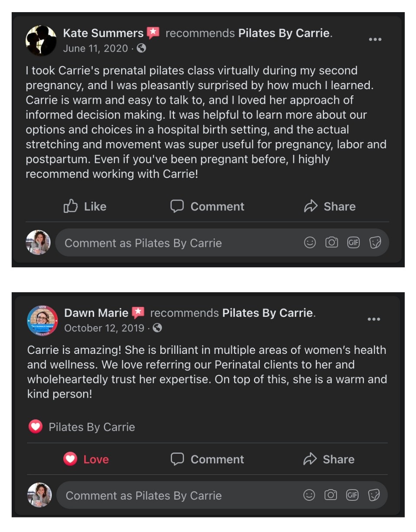This screenshot has height=532, width=416.
Task: Open more options for Dawn Marie's post
Action: [x=373, y=320]
